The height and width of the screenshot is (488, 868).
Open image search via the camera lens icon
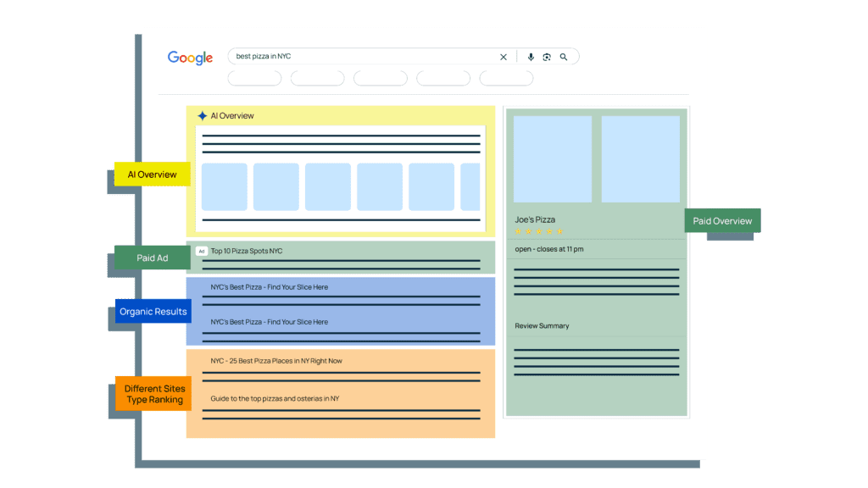[x=547, y=57]
